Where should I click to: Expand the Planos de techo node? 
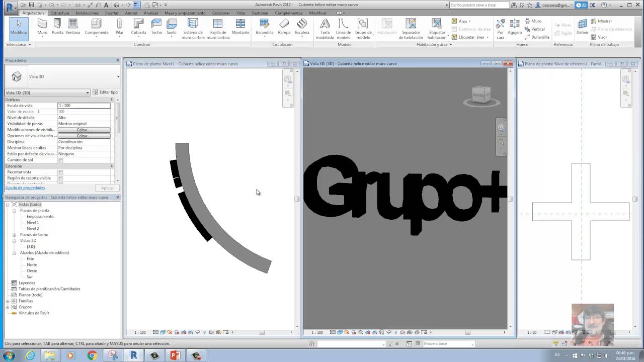14,235
